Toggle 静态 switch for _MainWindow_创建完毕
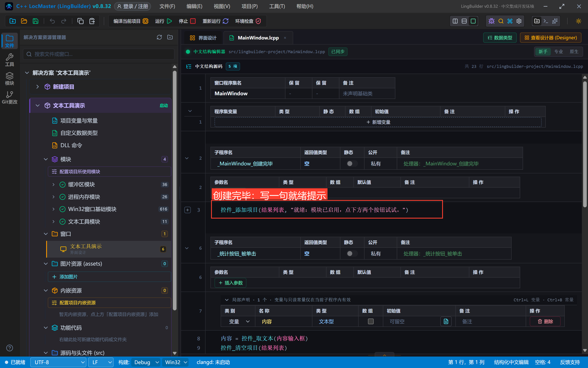The width and height of the screenshot is (588, 368). [352, 164]
